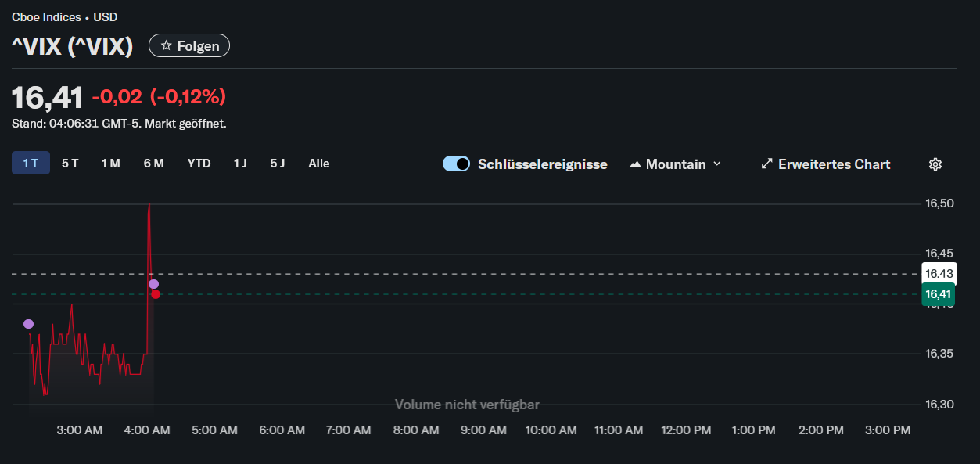Open the Erweitertes Chart link
This screenshot has width=980, height=464.
pyautogui.click(x=826, y=164)
